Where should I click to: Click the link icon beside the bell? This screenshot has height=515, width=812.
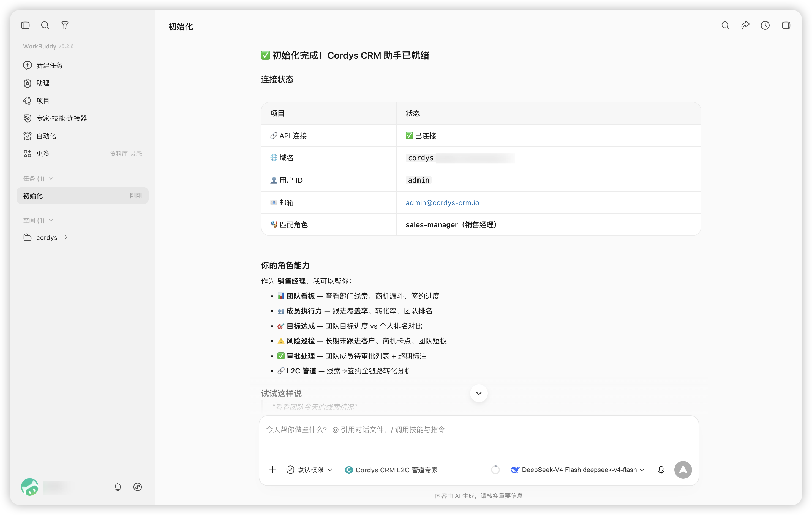coord(138,487)
